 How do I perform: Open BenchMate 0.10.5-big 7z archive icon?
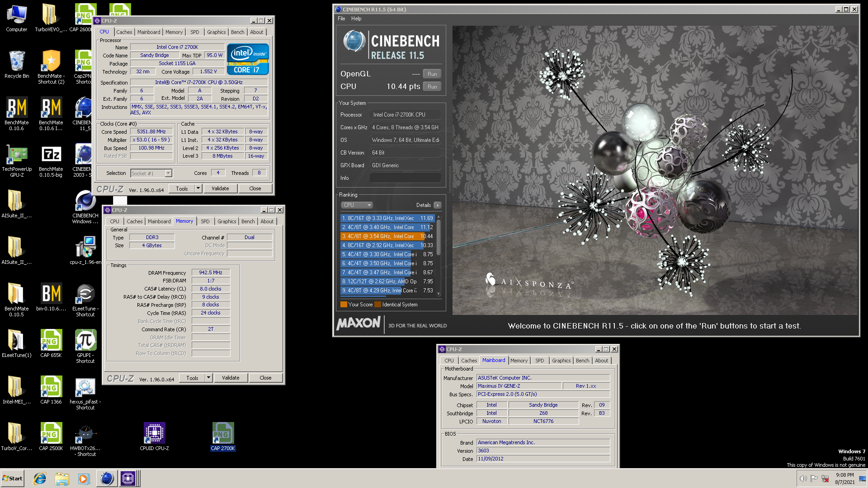(x=51, y=160)
